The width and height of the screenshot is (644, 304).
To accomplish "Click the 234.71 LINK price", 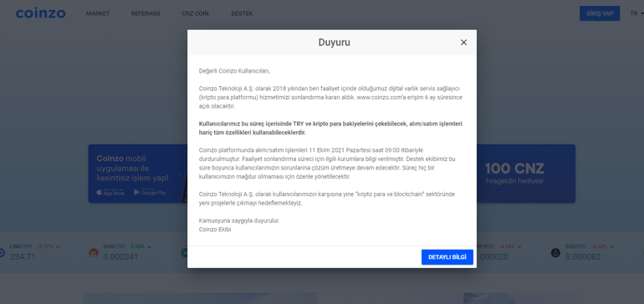I will pyautogui.click(x=23, y=257).
